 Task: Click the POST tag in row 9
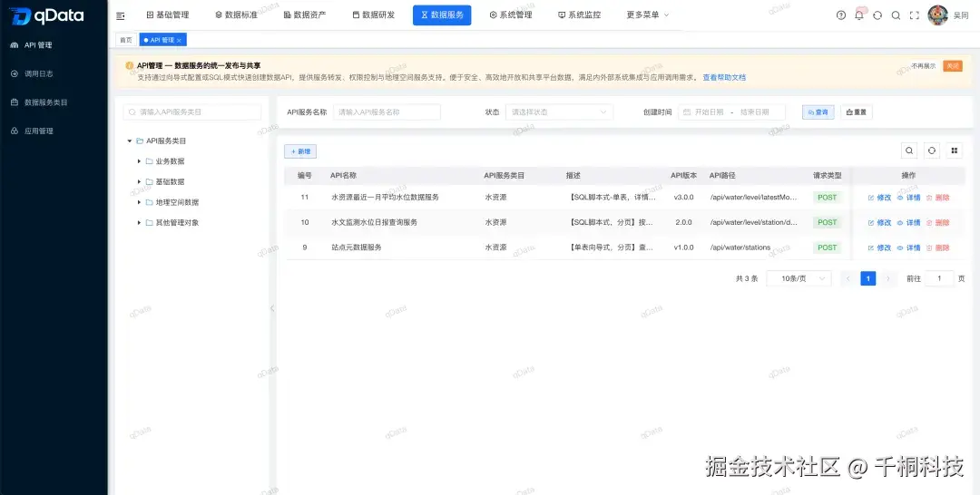[x=827, y=247]
